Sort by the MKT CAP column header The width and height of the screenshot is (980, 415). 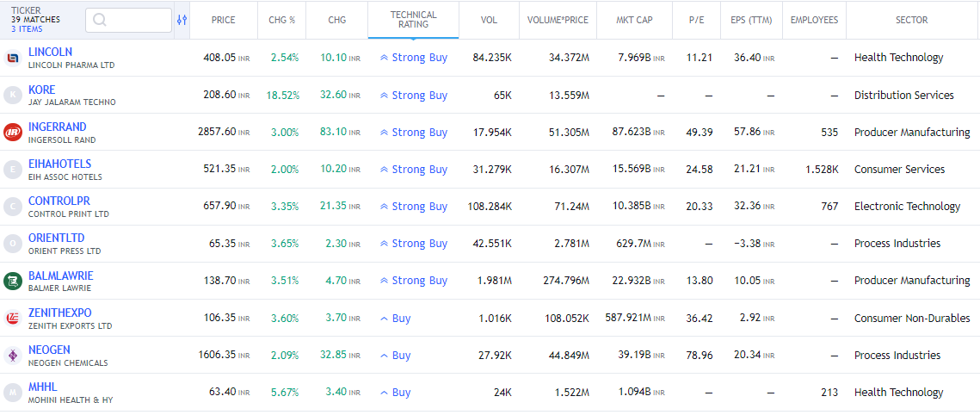point(634,20)
